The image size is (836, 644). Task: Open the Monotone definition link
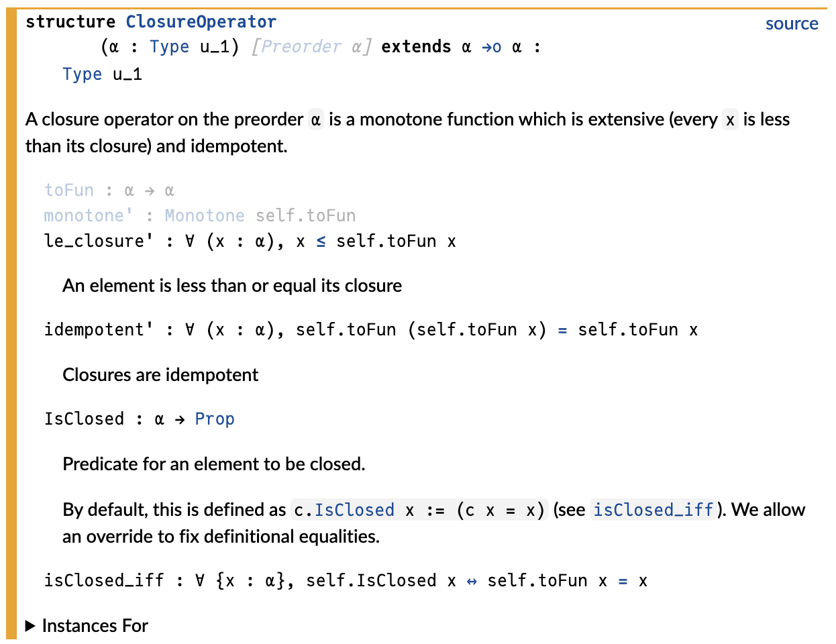(x=205, y=215)
